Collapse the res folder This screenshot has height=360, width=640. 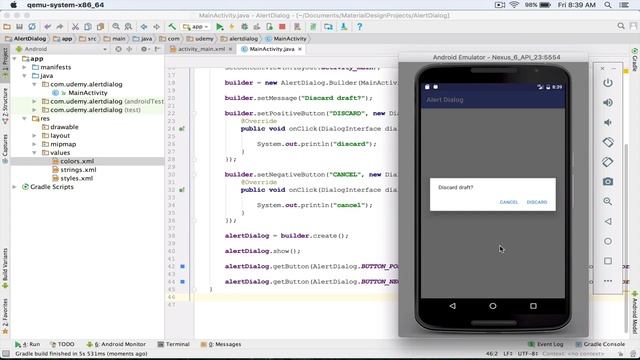click(24, 118)
